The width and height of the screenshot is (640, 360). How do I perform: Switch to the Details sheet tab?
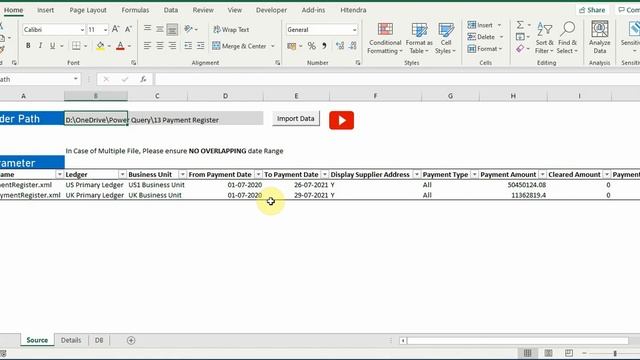point(71,340)
